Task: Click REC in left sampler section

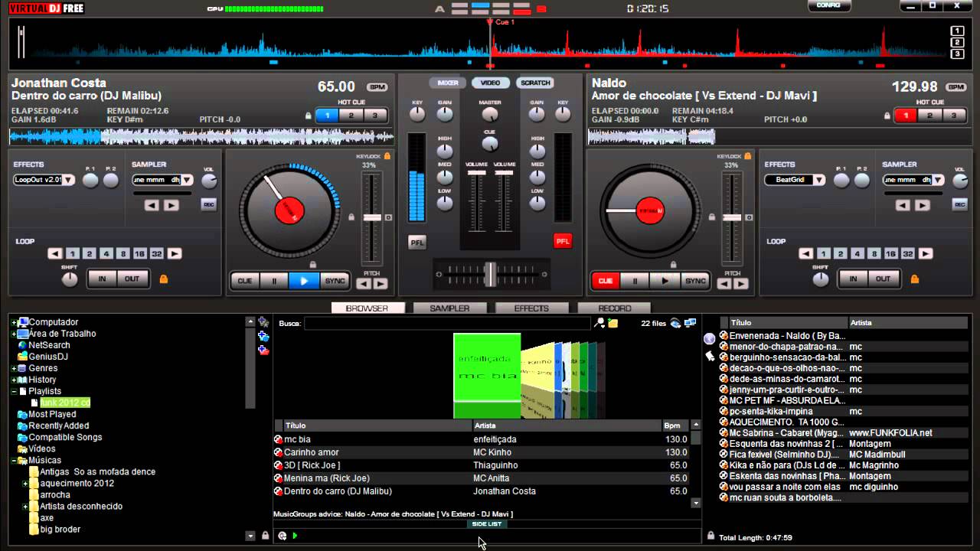Action: point(208,204)
